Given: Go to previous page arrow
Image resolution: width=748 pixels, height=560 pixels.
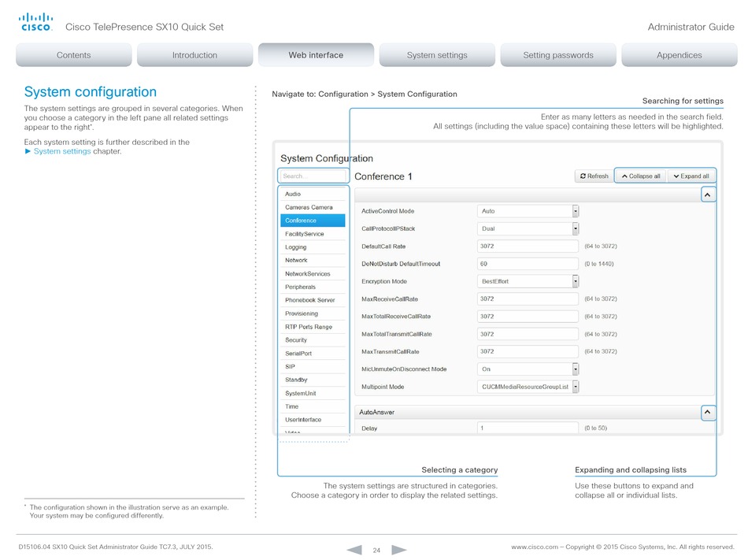Looking at the screenshot, I should pos(354,550).
